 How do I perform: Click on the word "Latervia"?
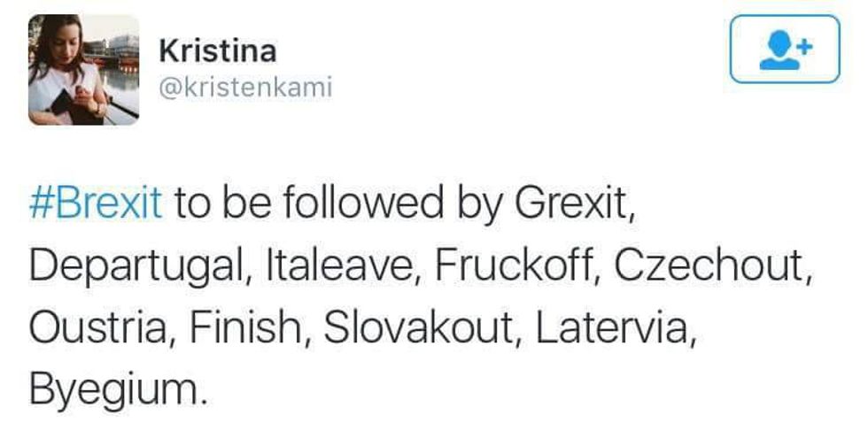(x=611, y=327)
